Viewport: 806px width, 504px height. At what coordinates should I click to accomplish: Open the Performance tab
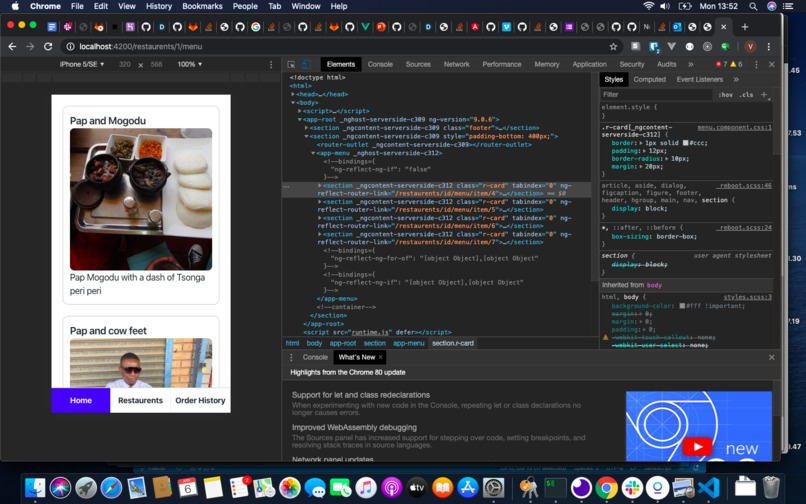(x=502, y=64)
